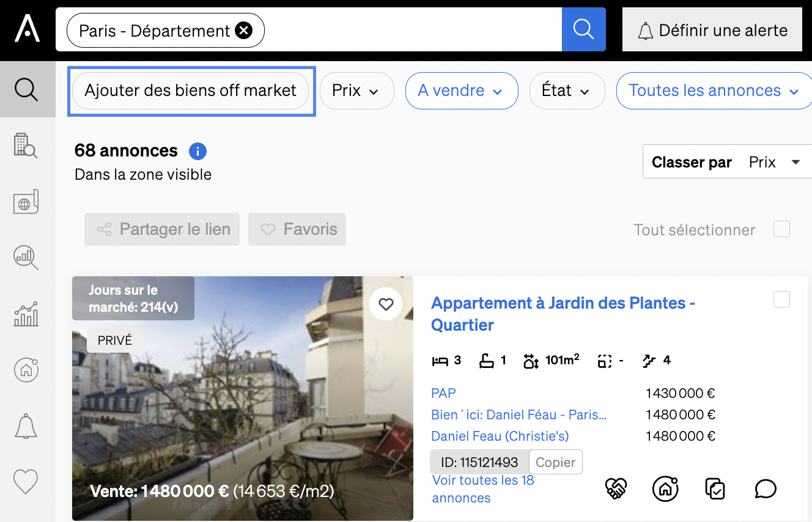This screenshot has height=522, width=812.
Task: Open the PAP listing source link
Action: pos(443,393)
